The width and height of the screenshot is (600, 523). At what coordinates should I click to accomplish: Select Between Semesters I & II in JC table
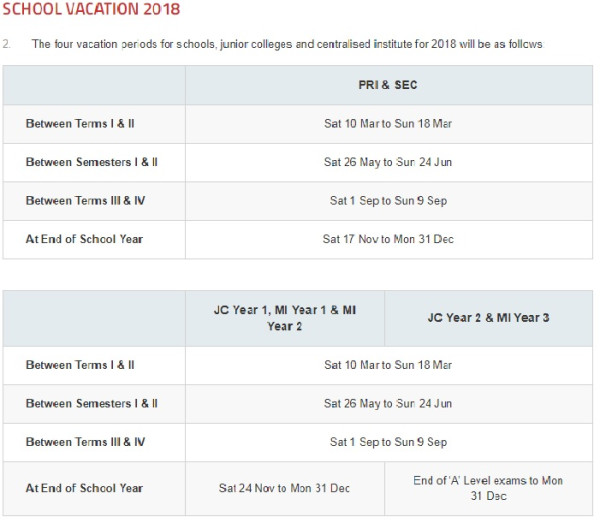[91, 404]
